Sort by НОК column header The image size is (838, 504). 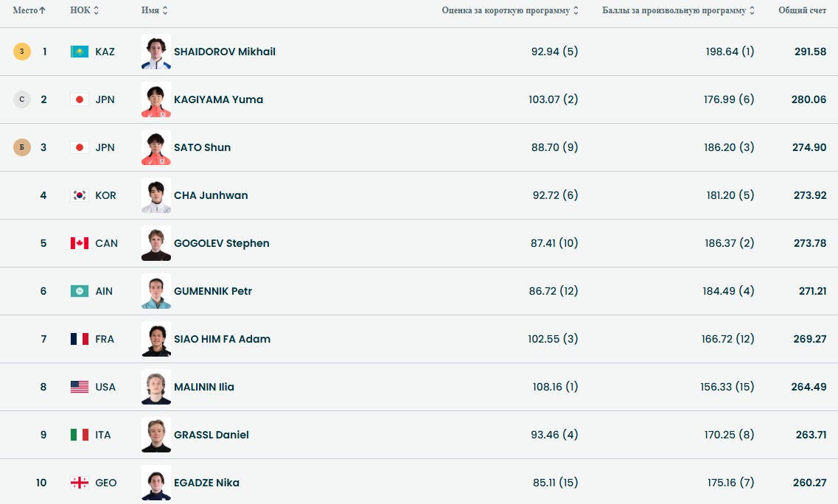pos(84,10)
